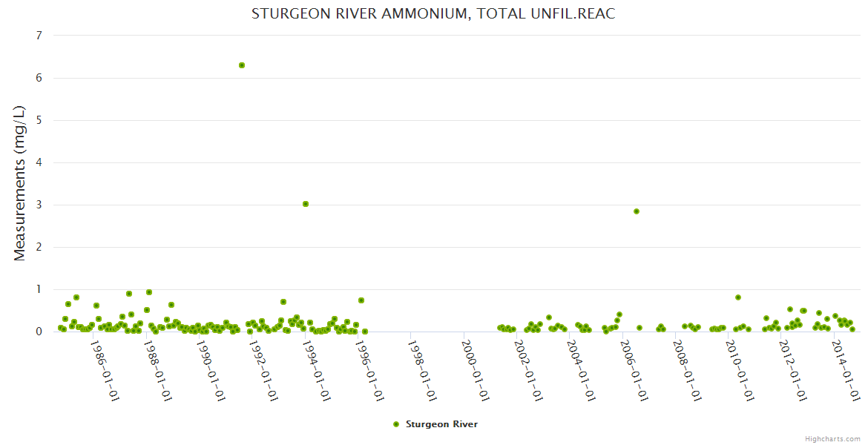The width and height of the screenshot is (868, 445).
Task: Click the isolated 2010 point near 0.8 mg/L
Action: [738, 297]
